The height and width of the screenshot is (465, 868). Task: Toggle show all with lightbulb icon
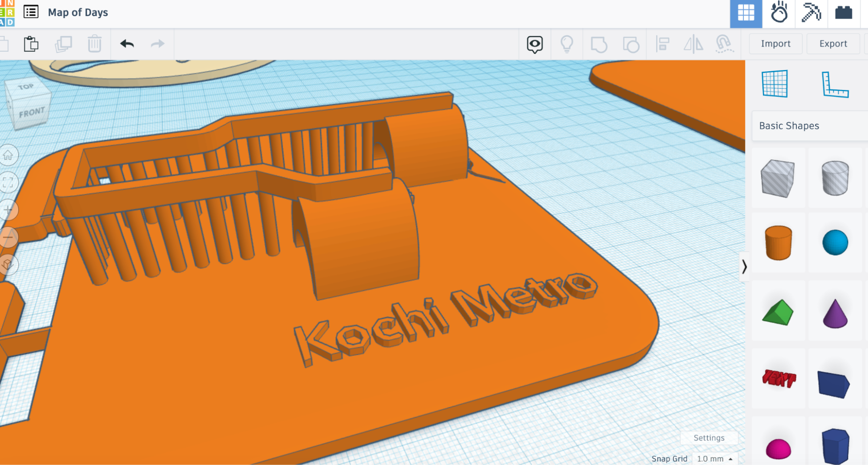coord(567,44)
